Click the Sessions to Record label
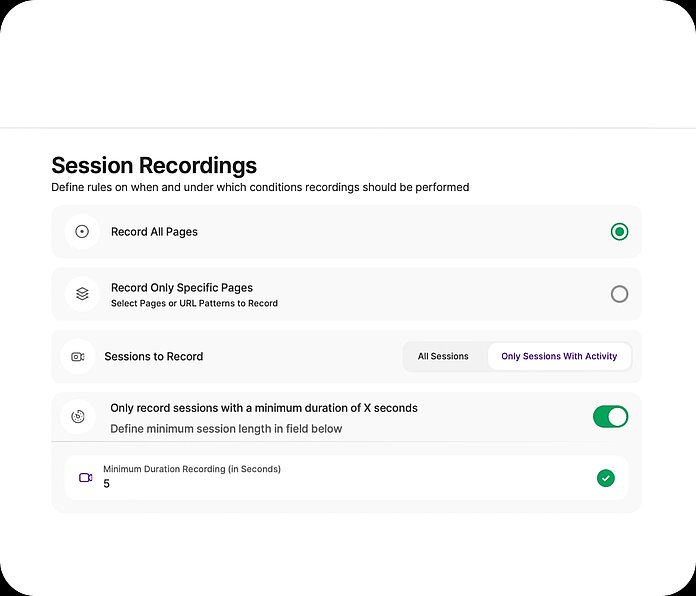The width and height of the screenshot is (696, 596). [153, 357]
